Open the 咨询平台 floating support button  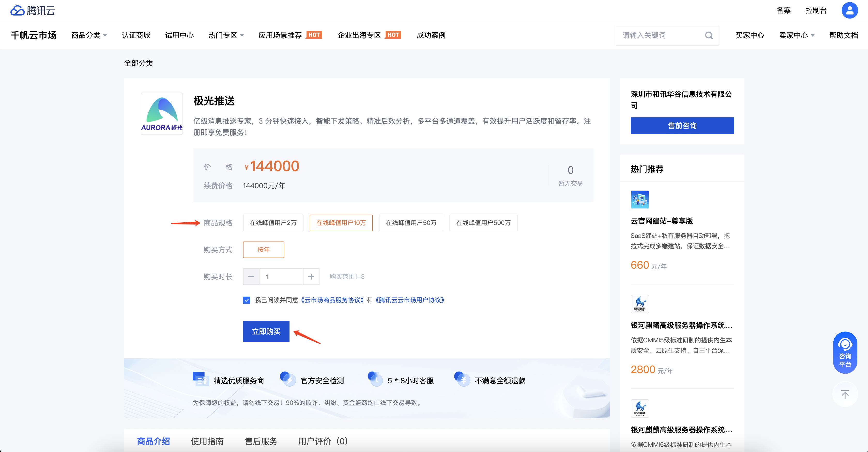click(x=845, y=353)
